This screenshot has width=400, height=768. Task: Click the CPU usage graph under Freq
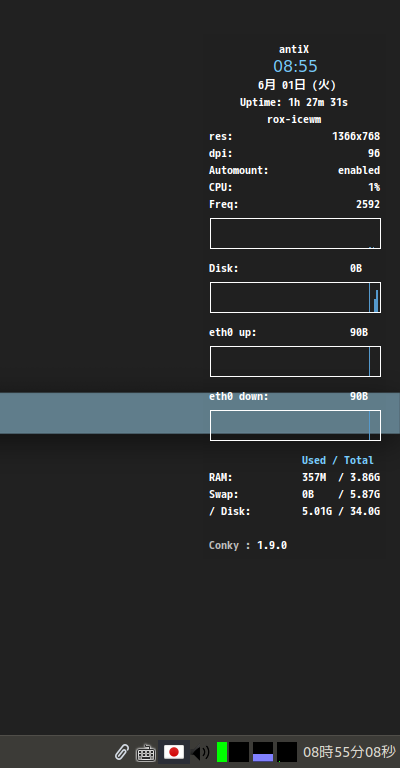pyautogui.click(x=295, y=234)
